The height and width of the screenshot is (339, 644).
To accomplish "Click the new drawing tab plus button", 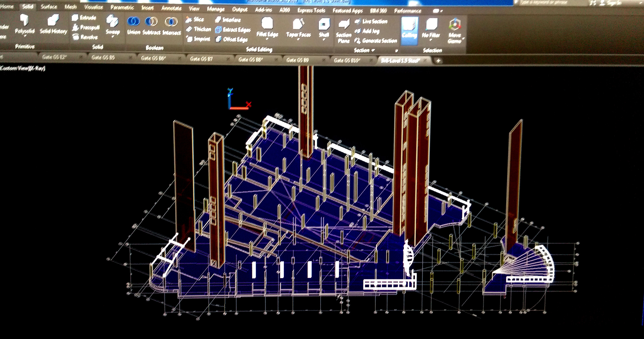I will coord(438,61).
